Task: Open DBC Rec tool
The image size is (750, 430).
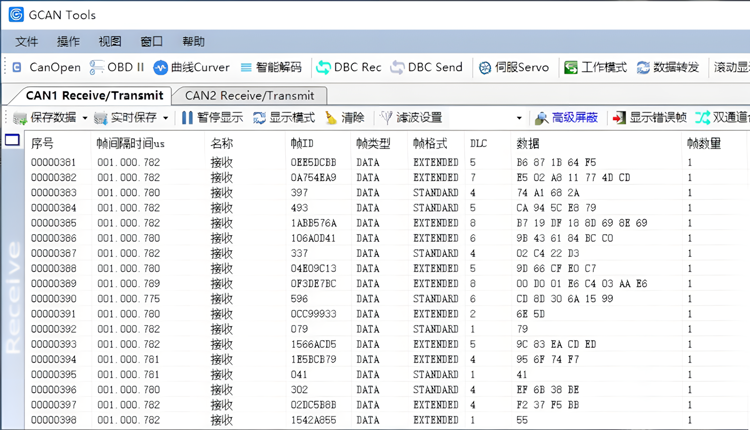Action: pos(348,67)
